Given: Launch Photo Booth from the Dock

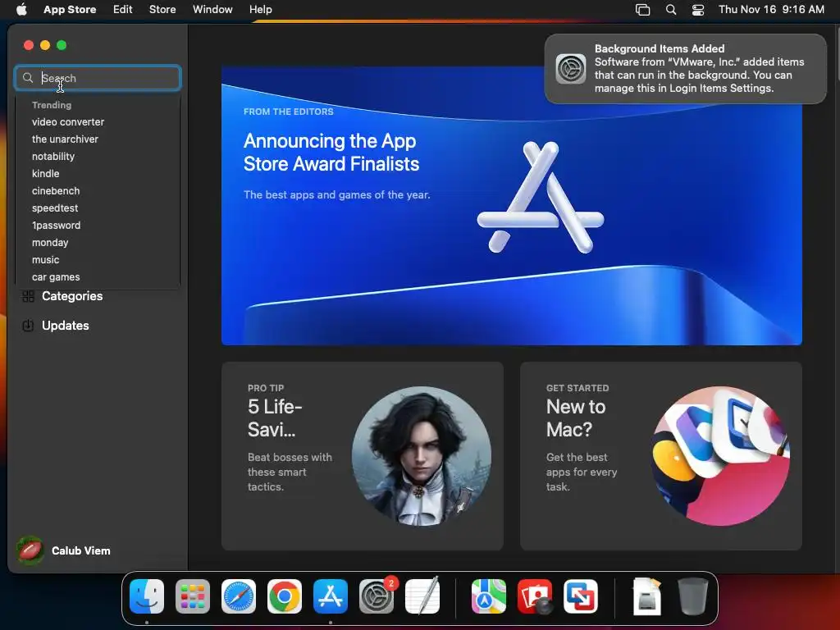Looking at the screenshot, I should click(x=535, y=596).
